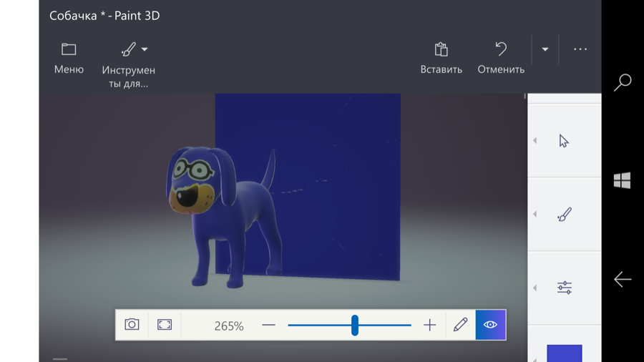
Task: Open the adjustment sliders panel in sidebar
Action: click(565, 288)
